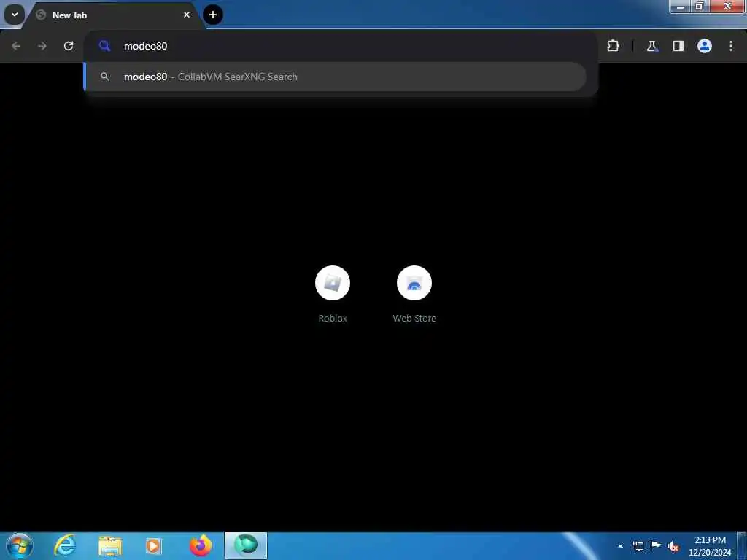Open the three-dot browser menu
747x560 pixels.
pyautogui.click(x=731, y=46)
